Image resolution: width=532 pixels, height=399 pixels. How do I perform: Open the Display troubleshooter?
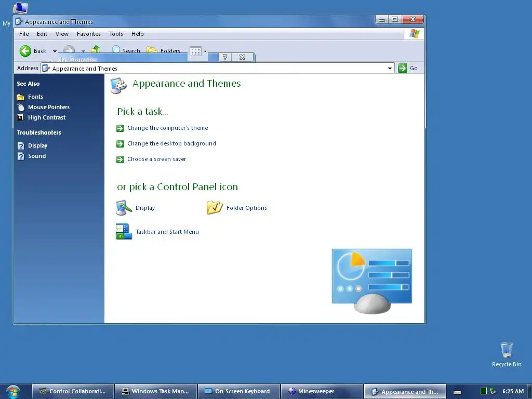click(x=37, y=145)
